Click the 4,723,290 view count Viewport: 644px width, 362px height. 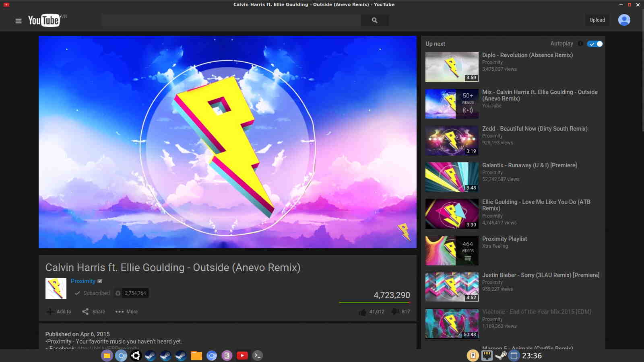coord(392,295)
